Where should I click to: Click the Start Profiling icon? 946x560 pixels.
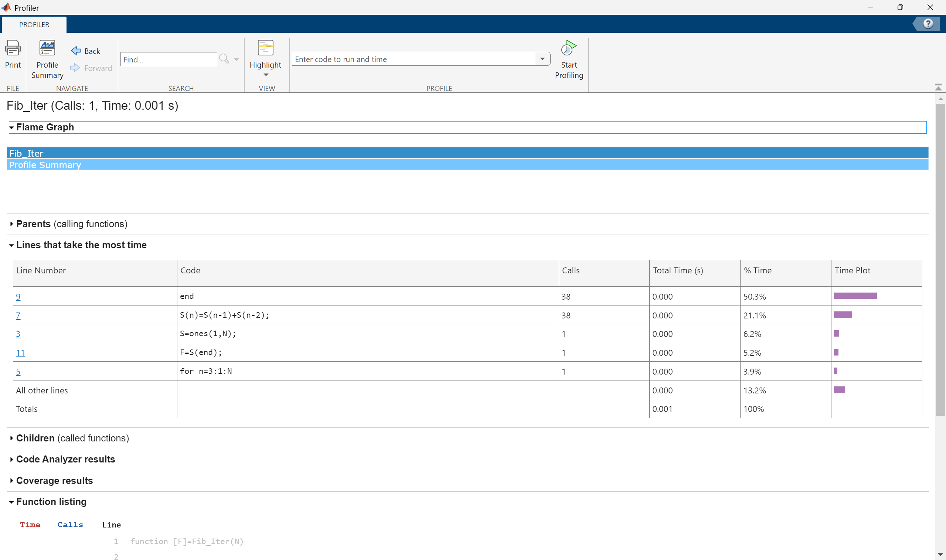coord(568,48)
